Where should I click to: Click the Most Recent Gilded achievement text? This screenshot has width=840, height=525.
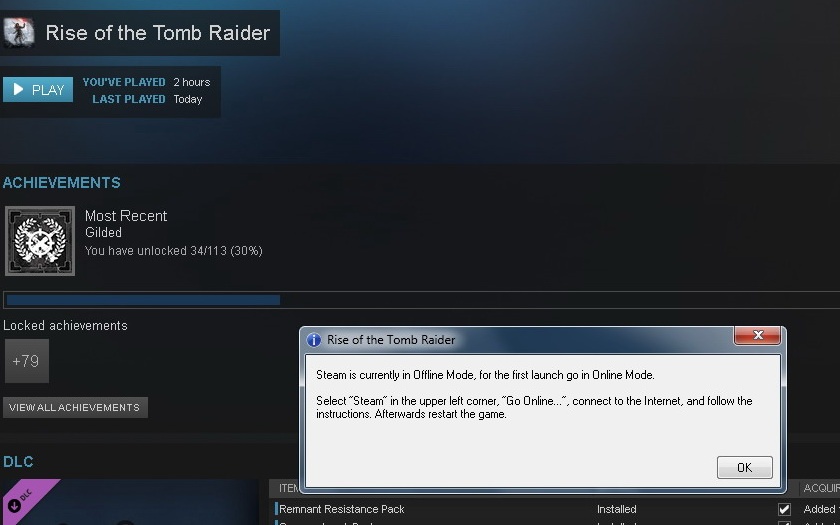coord(126,224)
